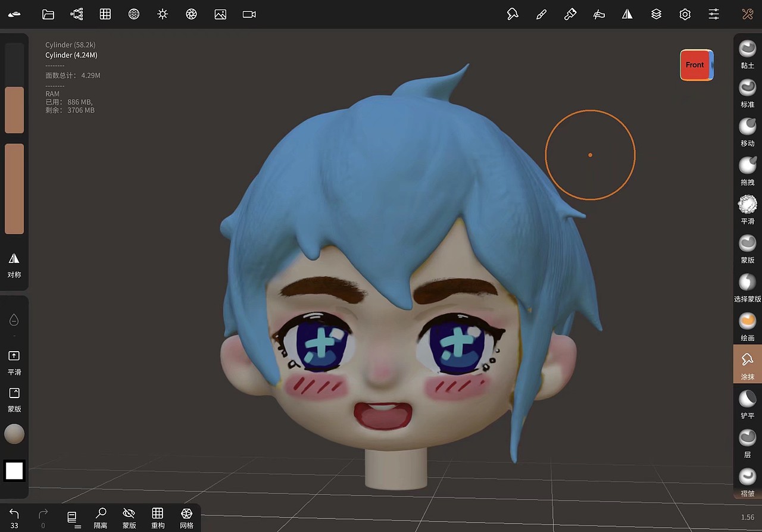This screenshot has height=532, width=762.
Task: Open the Layers stack menu in the top bar
Action: (657, 14)
